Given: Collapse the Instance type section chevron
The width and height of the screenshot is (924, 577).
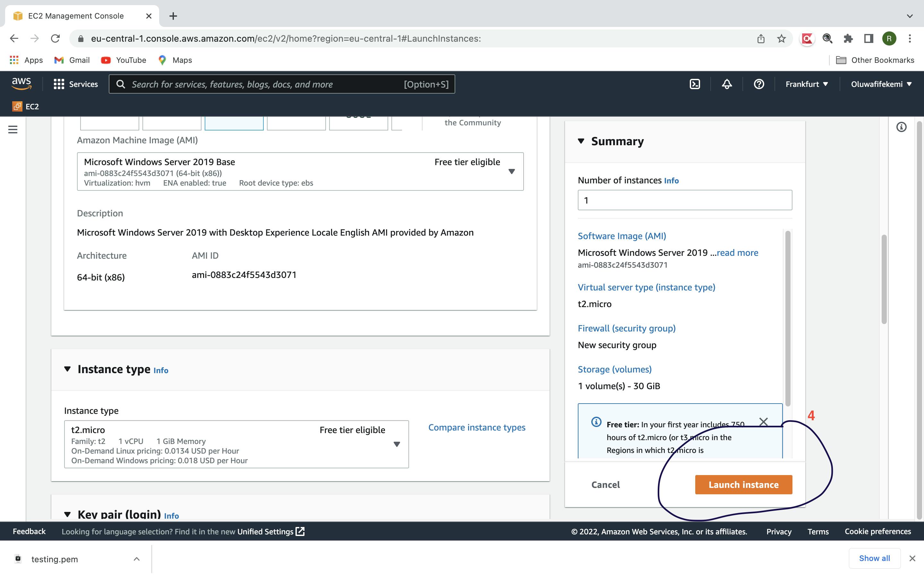Looking at the screenshot, I should [x=67, y=369].
